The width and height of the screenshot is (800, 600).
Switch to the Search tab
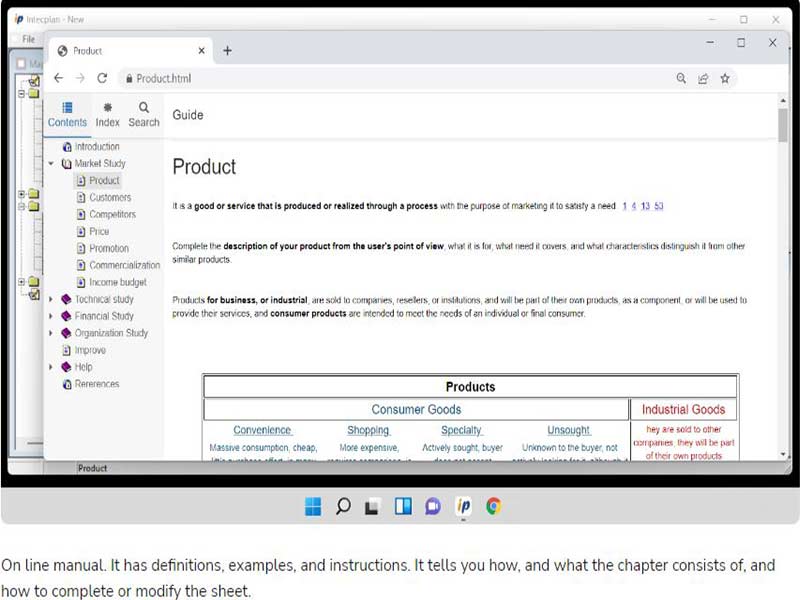pos(144,115)
